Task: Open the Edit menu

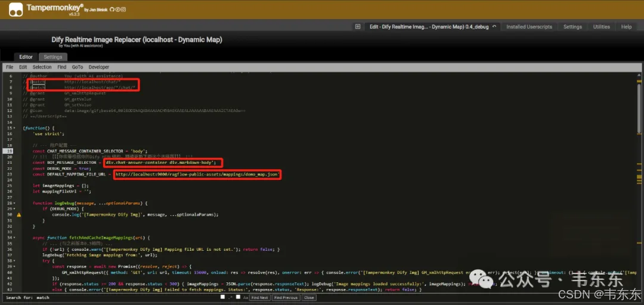Action: pos(23,67)
